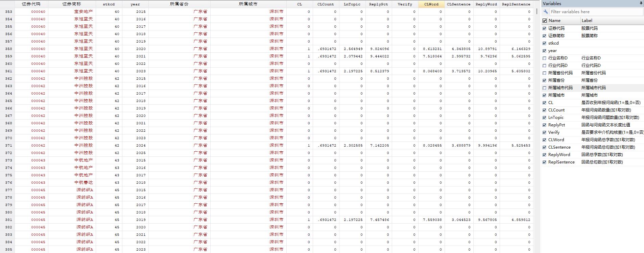Select the LnTopic column header in the data grid

pyautogui.click(x=352, y=4)
